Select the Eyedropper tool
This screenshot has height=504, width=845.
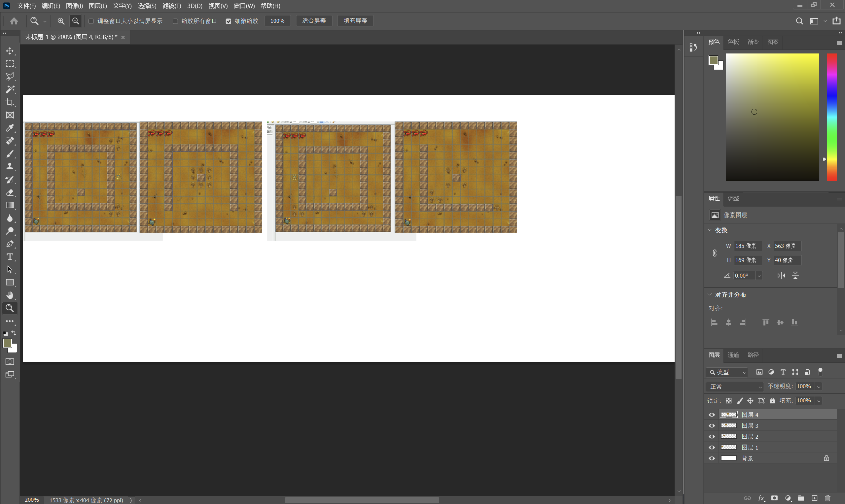pos(10,128)
